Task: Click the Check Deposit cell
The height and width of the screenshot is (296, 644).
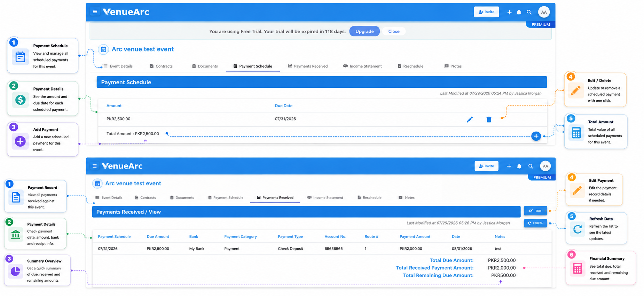Action: click(290, 249)
